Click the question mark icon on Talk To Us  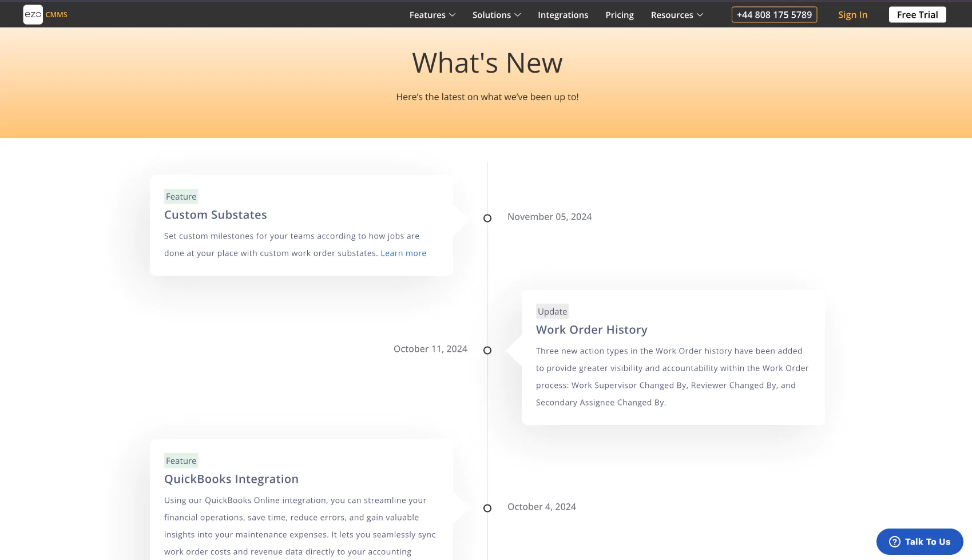(x=894, y=541)
